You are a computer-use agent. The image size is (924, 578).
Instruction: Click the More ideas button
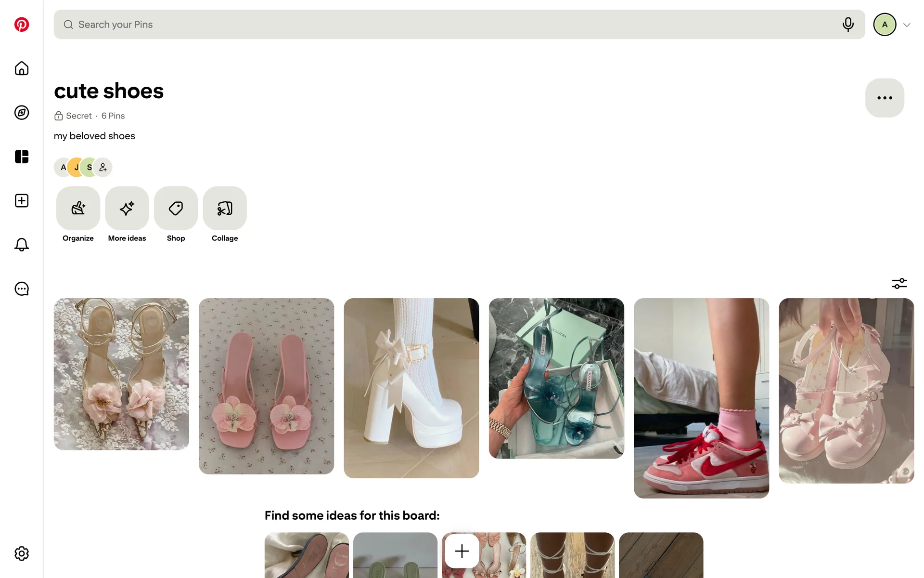[127, 209]
